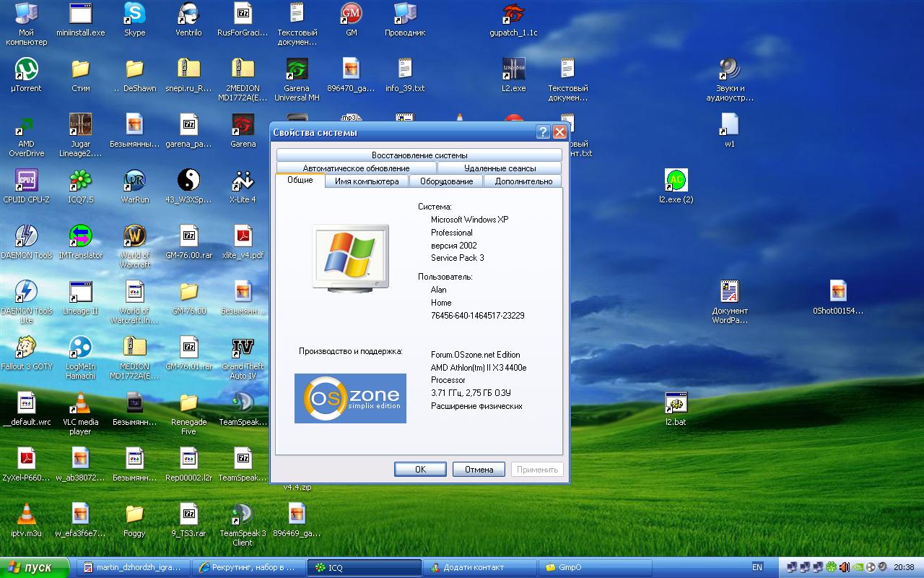
Task: Switch to the Додати контакт taskbar window
Action: click(x=479, y=567)
